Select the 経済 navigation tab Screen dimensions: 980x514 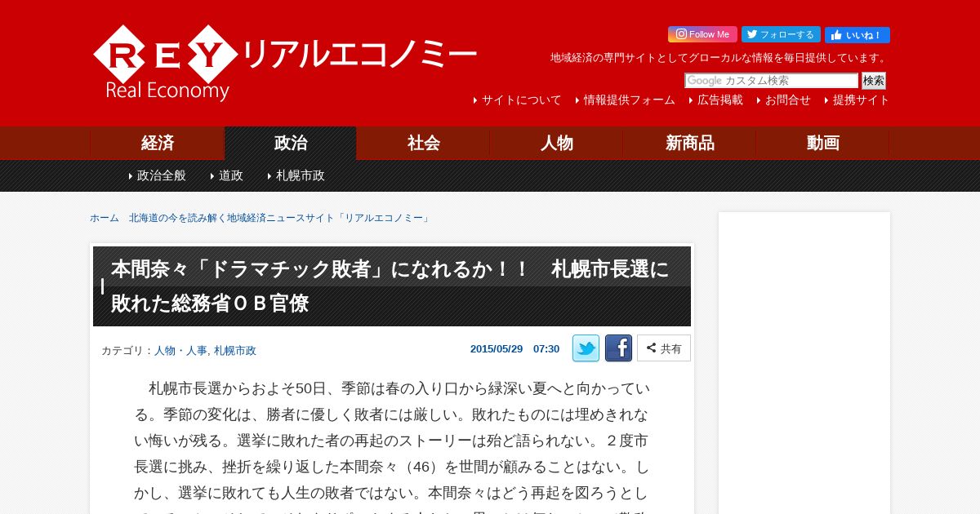tap(157, 143)
